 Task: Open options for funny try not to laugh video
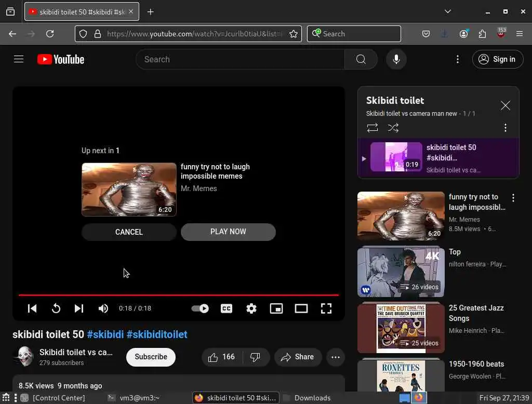tap(513, 198)
